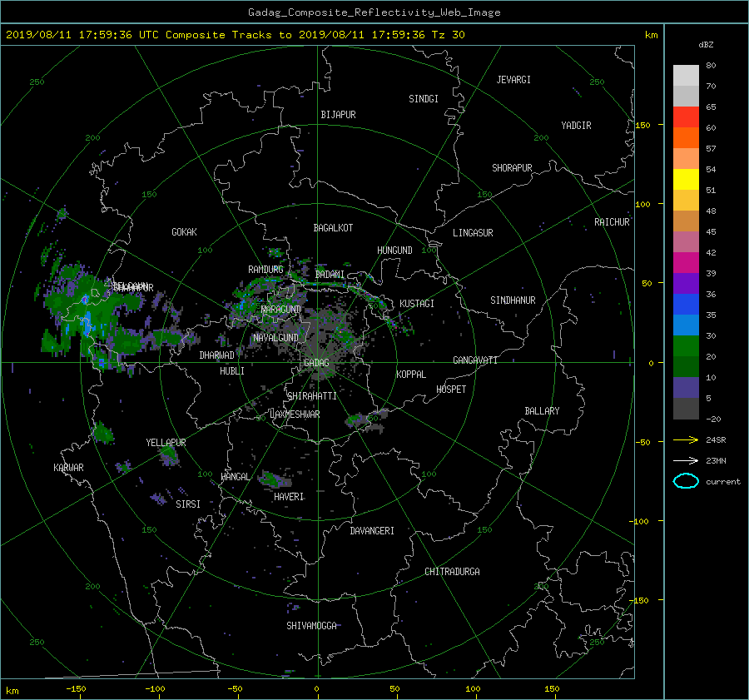Click the NAVALGUND label
The width and height of the screenshot is (749, 700).
coord(275,338)
